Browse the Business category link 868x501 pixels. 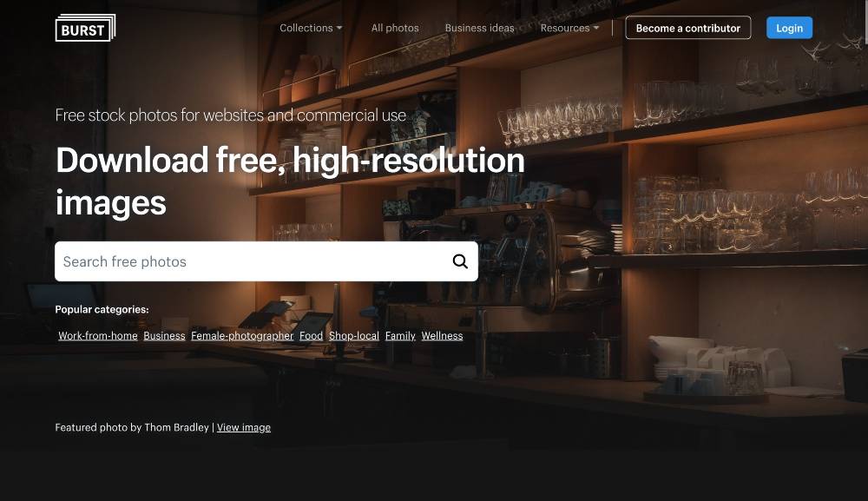pos(164,335)
